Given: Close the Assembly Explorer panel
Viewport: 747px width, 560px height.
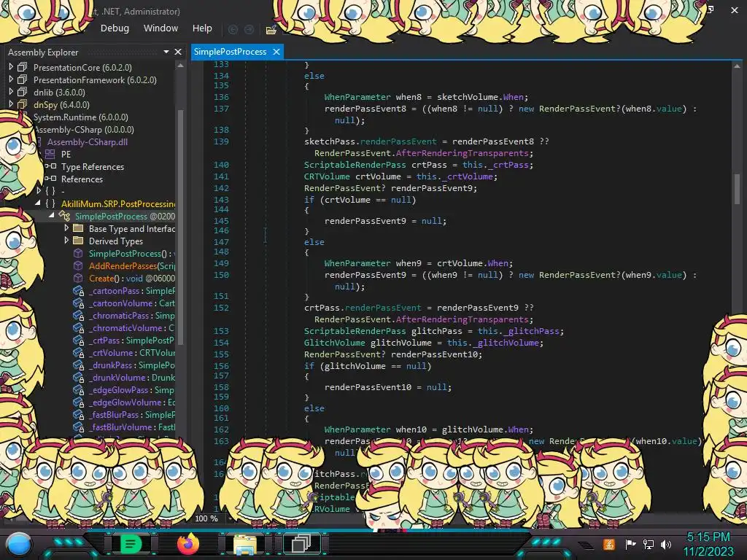Looking at the screenshot, I should (178, 52).
